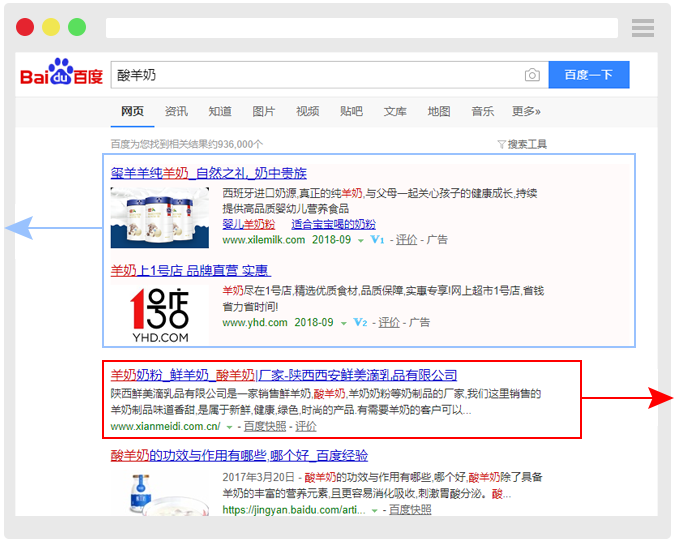The height and width of the screenshot is (540, 676).
Task: Select the 网页 tab
Action: (132, 112)
